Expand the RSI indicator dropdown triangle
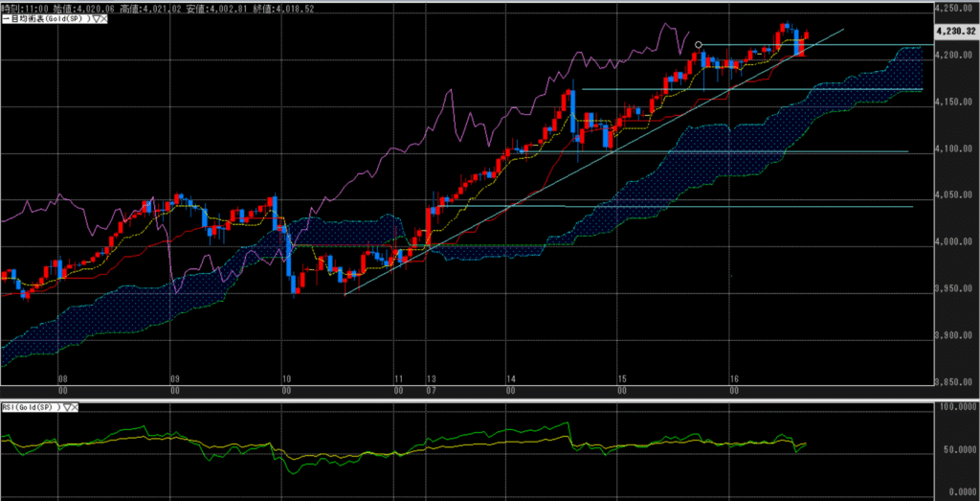The image size is (980, 501). tap(67, 407)
